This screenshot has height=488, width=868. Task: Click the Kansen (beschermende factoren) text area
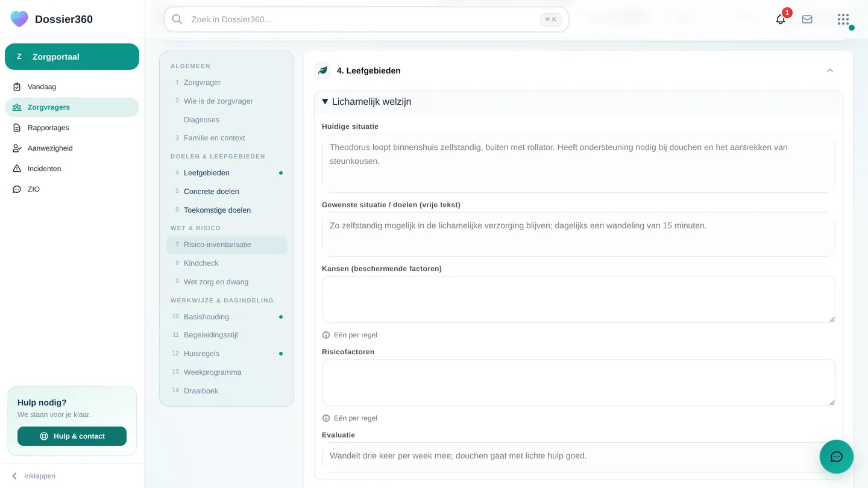coord(579,299)
